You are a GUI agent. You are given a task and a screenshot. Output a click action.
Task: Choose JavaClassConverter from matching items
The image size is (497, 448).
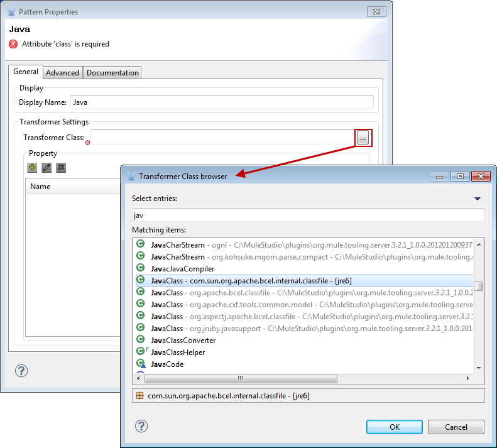click(x=183, y=340)
